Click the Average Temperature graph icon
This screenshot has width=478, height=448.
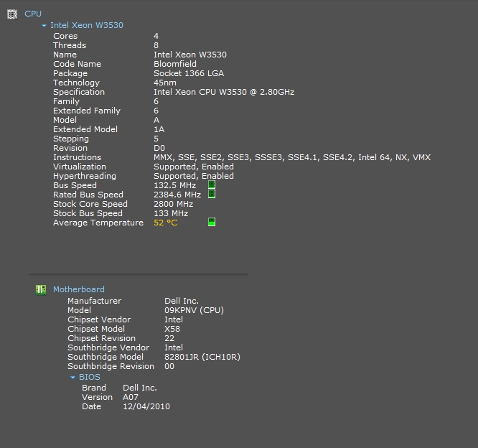(212, 222)
